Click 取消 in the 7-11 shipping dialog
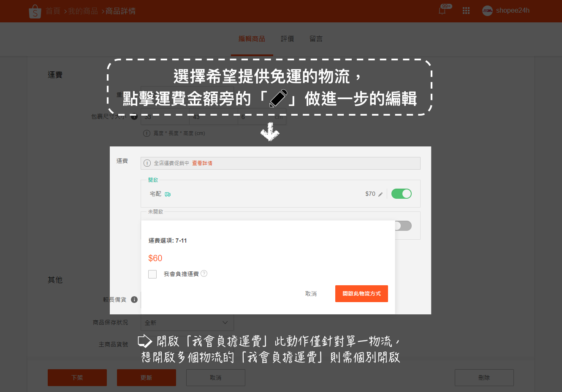Image resolution: width=562 pixels, height=392 pixels. [311, 294]
